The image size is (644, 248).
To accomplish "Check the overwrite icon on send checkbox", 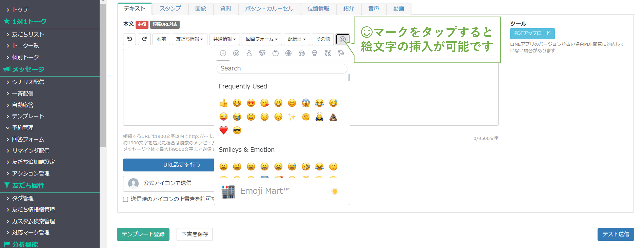I will (x=125, y=199).
